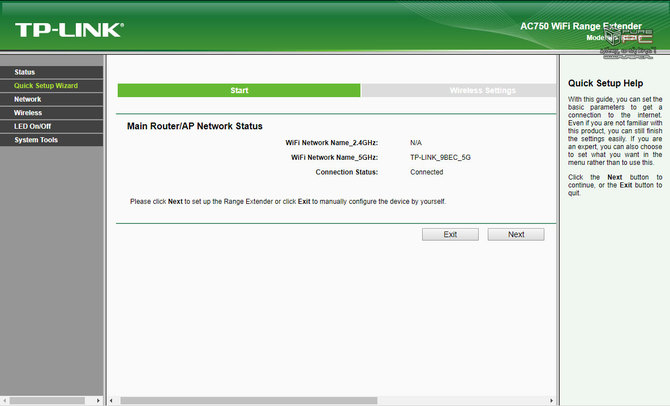Viewport: 670px width, 406px height.
Task: Click the Quick Setup Help heading
Action: pyautogui.click(x=605, y=83)
